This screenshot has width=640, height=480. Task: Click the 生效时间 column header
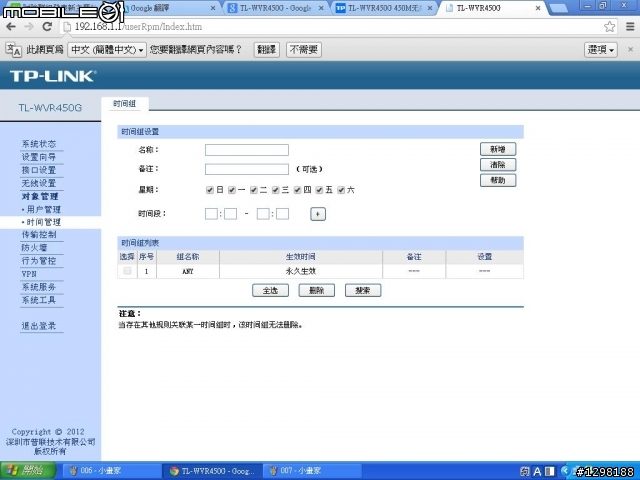click(x=301, y=257)
